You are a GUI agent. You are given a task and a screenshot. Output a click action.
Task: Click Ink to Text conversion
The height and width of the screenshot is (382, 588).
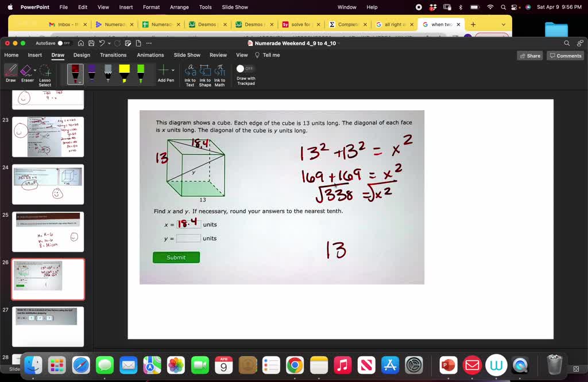(x=189, y=74)
